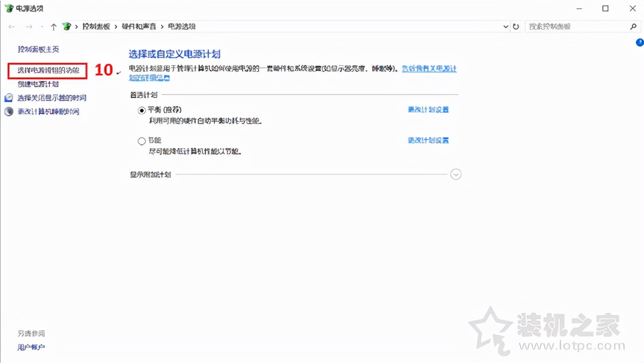The width and height of the screenshot is (644, 363).
Task: Open the address bar dropdown arrow
Action: 506,26
